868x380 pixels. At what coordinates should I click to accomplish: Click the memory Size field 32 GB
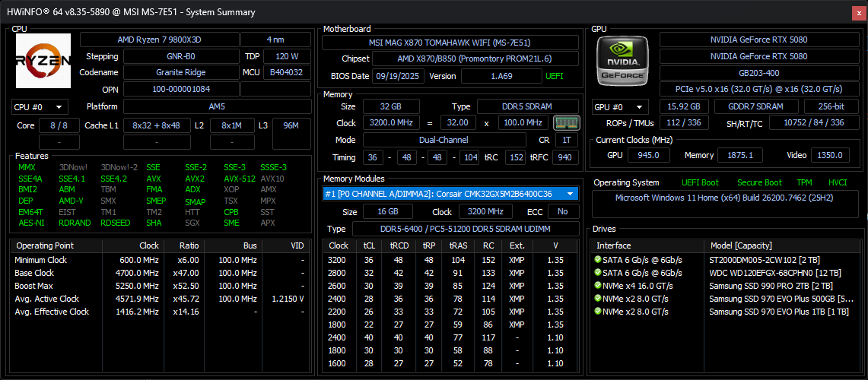[x=391, y=106]
